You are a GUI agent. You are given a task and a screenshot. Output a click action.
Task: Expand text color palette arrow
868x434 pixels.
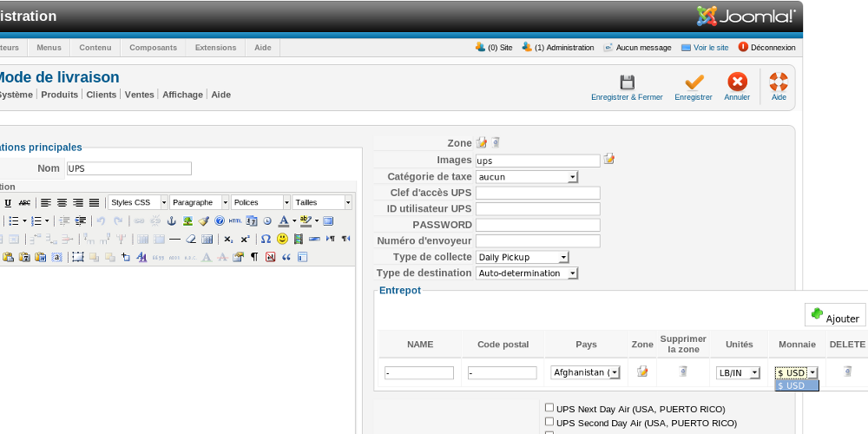coord(294,220)
